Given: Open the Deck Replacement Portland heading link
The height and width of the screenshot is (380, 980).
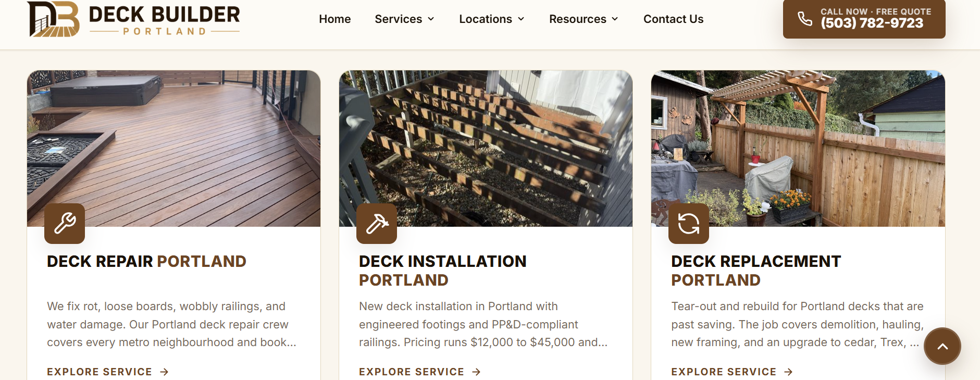Looking at the screenshot, I should tap(756, 271).
